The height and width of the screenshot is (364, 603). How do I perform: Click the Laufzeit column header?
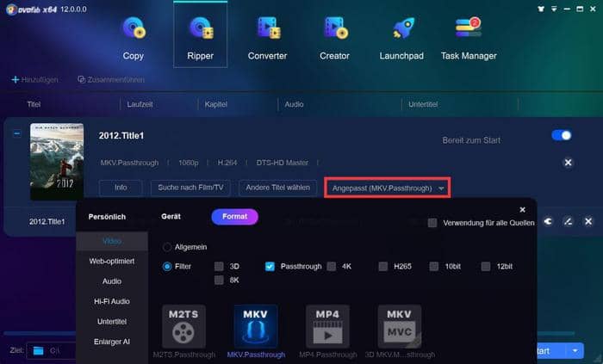point(140,104)
